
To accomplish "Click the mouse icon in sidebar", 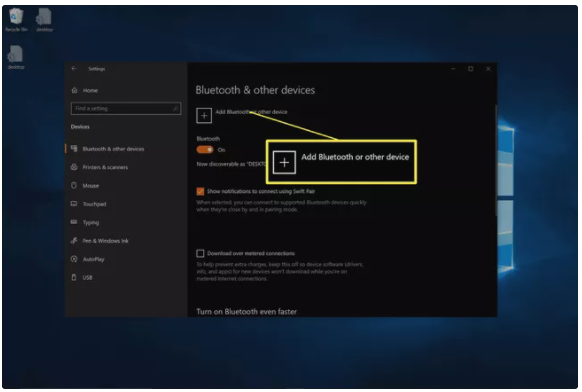I will [74, 185].
